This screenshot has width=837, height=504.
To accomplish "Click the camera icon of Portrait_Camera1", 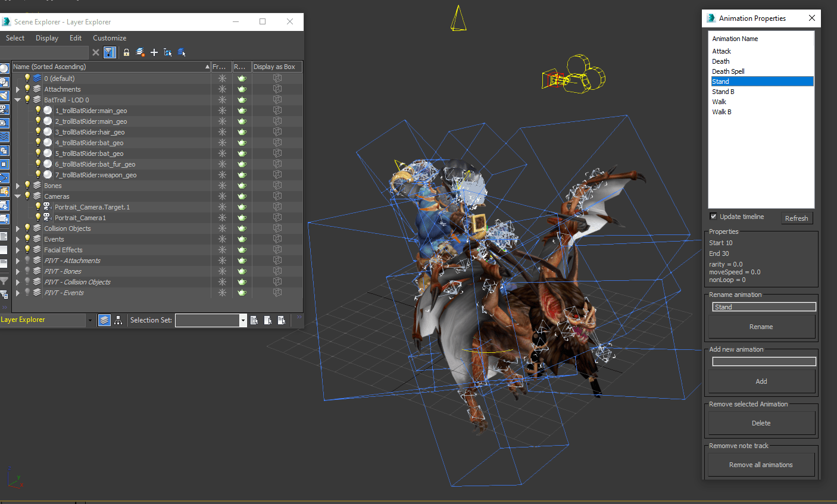I will click(x=47, y=218).
